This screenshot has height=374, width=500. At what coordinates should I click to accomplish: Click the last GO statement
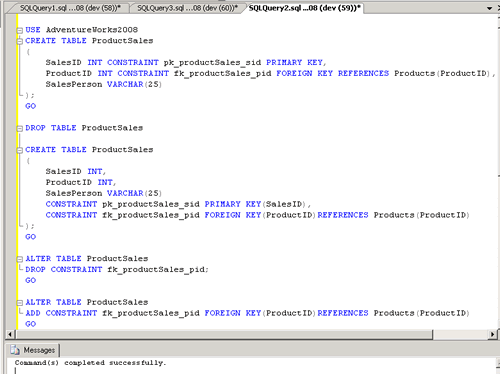click(30, 324)
